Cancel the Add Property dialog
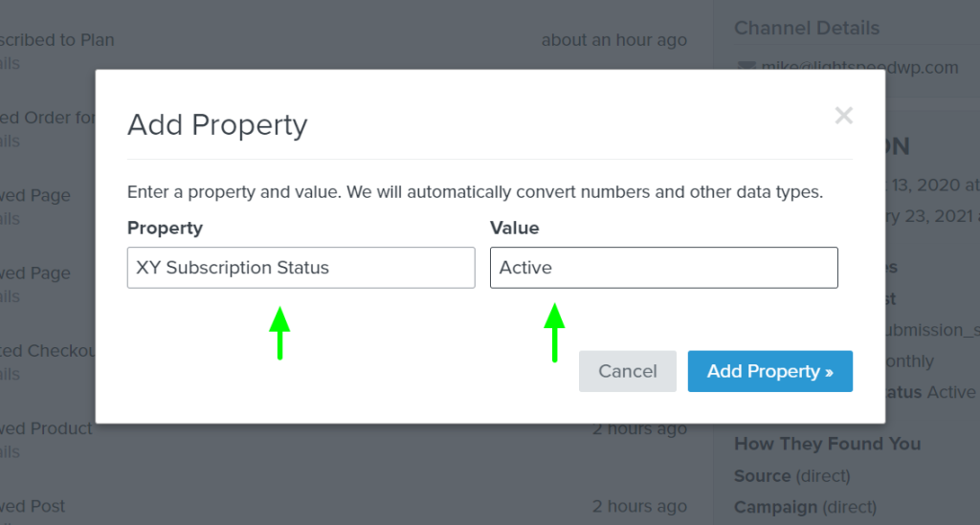Image resolution: width=980 pixels, height=525 pixels. click(x=628, y=371)
